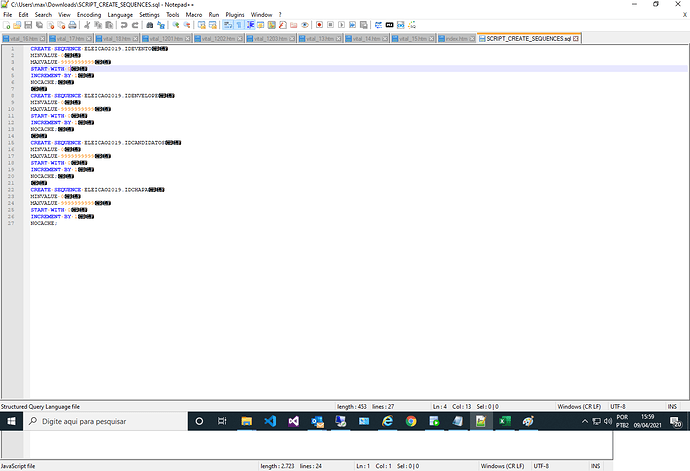Open the Settings menu
Viewport: 690px width, 471px height.
pos(150,15)
